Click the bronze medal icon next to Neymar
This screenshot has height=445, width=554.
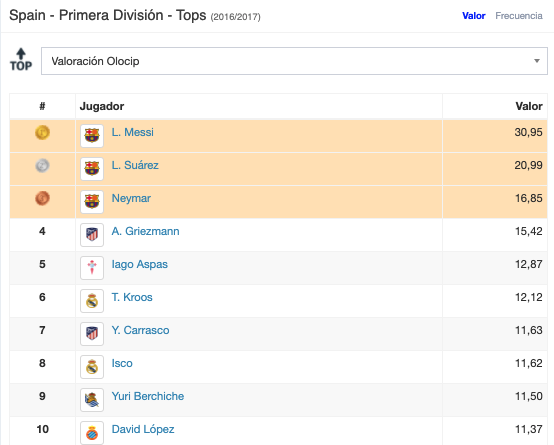[42, 198]
